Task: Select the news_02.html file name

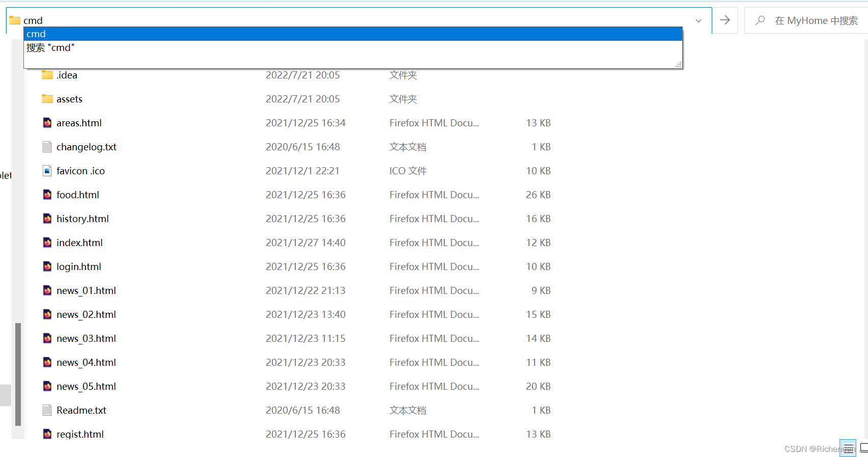Action: (86, 314)
